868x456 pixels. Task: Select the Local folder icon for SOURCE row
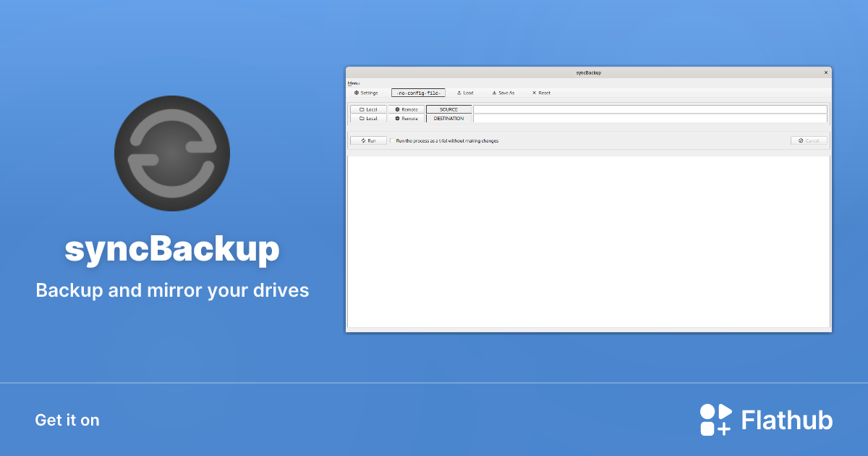pos(361,109)
